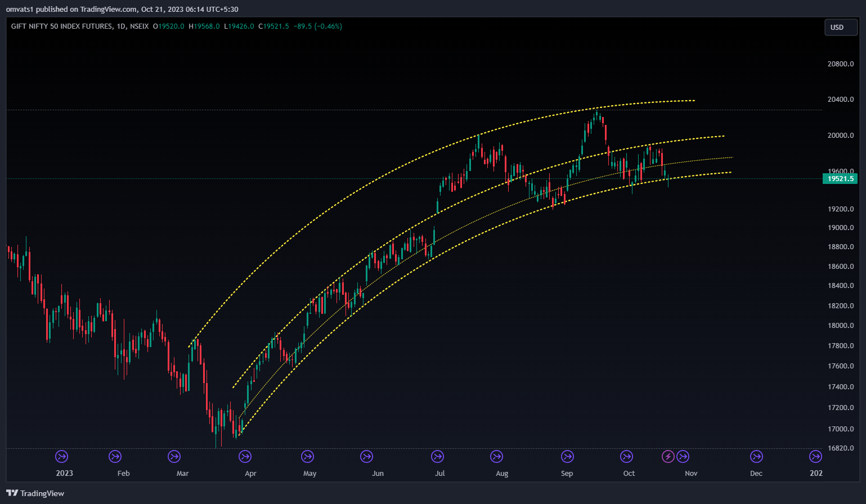Open the event icon above the Oct label

tap(626, 456)
